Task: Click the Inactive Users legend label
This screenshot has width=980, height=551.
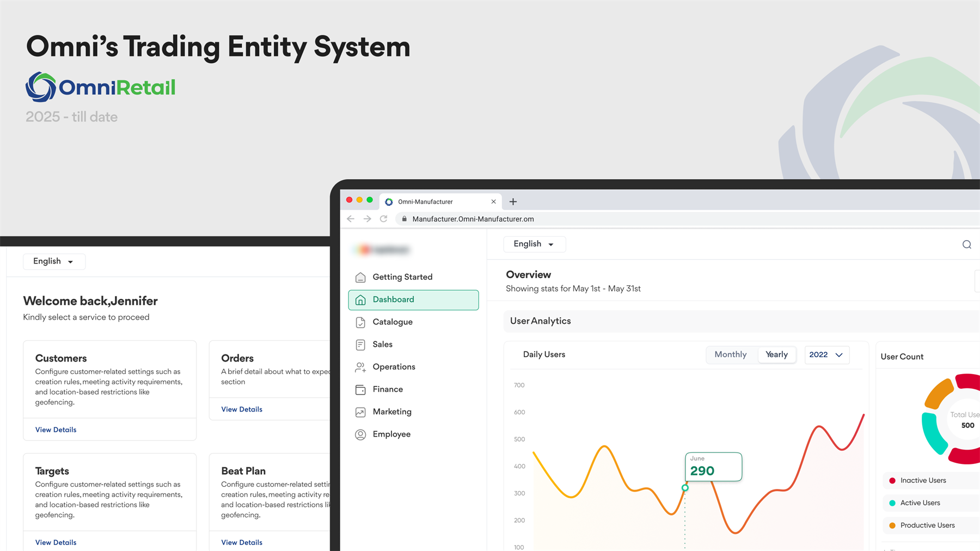Action: pos(923,481)
